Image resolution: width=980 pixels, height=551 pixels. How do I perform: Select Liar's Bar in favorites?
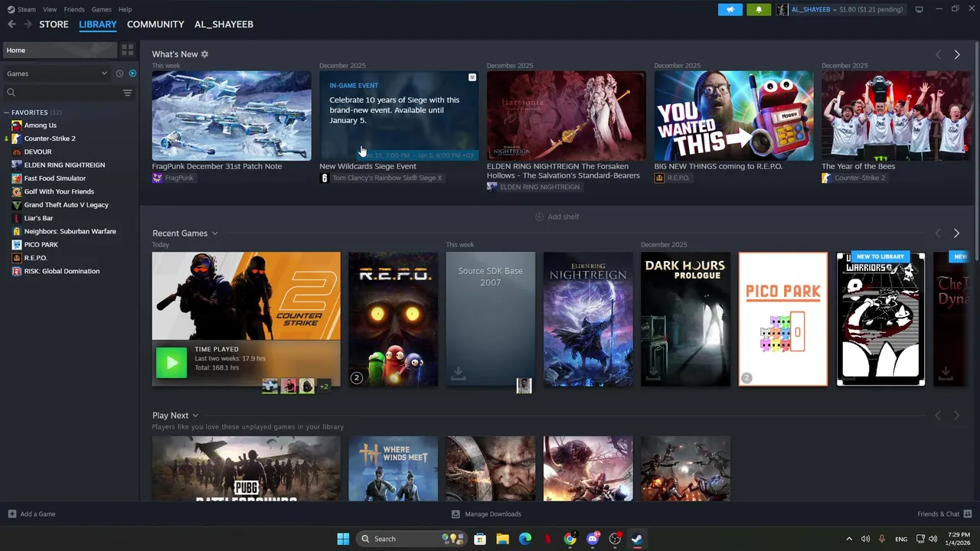[38, 218]
